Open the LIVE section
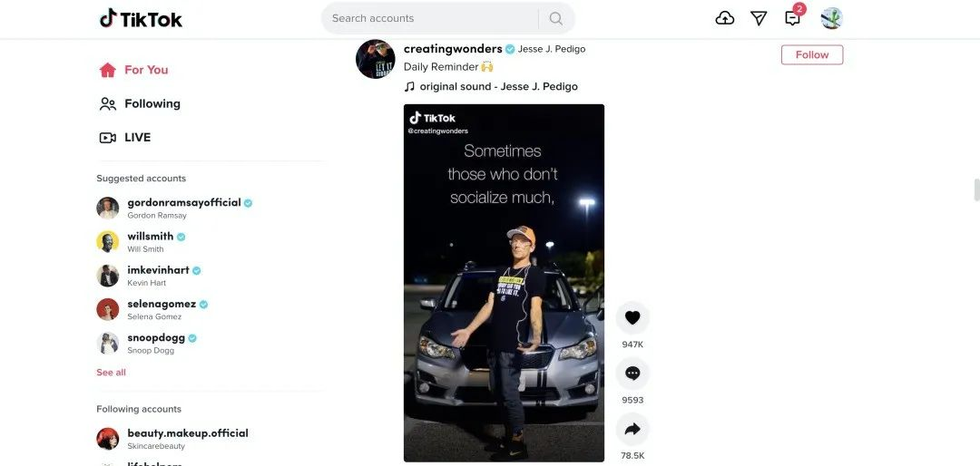This screenshot has height=466, width=980. [125, 138]
